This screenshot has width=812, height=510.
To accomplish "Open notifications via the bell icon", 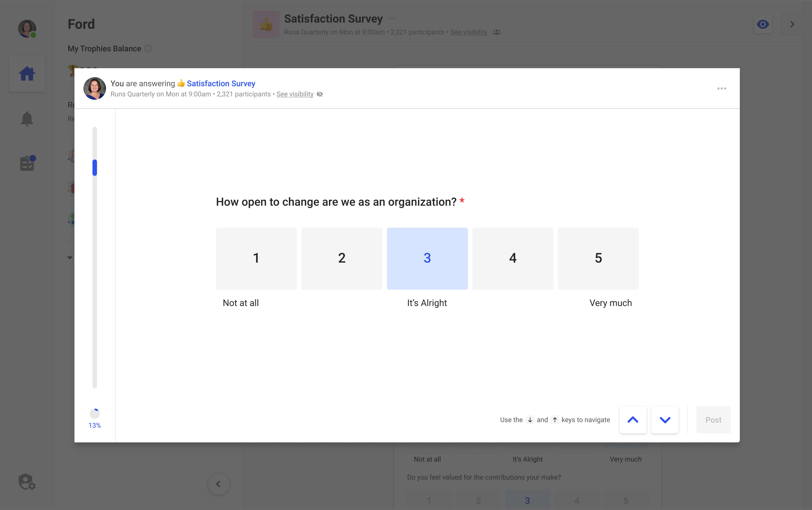I will click(27, 119).
